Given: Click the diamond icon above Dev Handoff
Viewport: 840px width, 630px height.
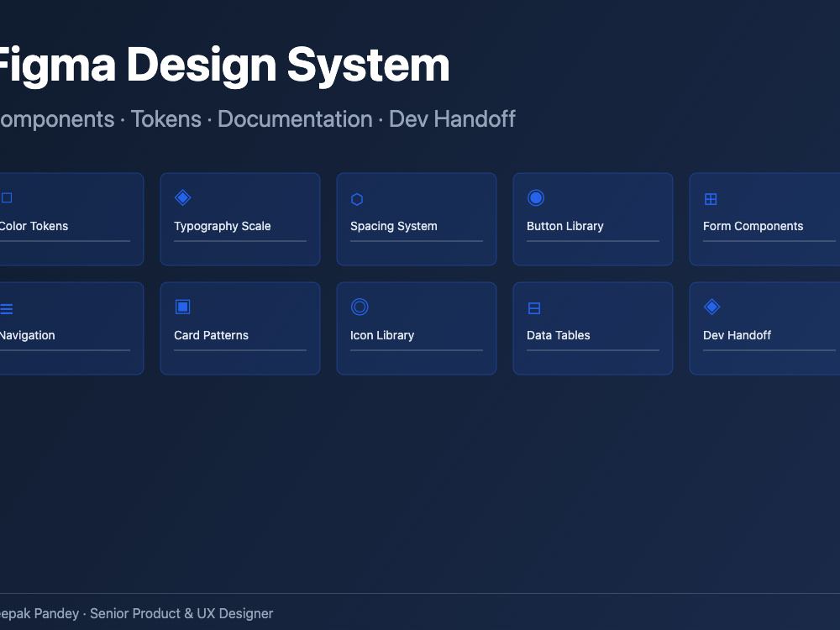Looking at the screenshot, I should click(x=711, y=307).
